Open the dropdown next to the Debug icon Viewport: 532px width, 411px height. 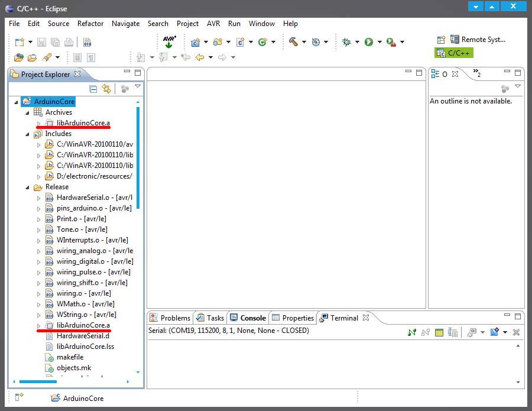(357, 42)
